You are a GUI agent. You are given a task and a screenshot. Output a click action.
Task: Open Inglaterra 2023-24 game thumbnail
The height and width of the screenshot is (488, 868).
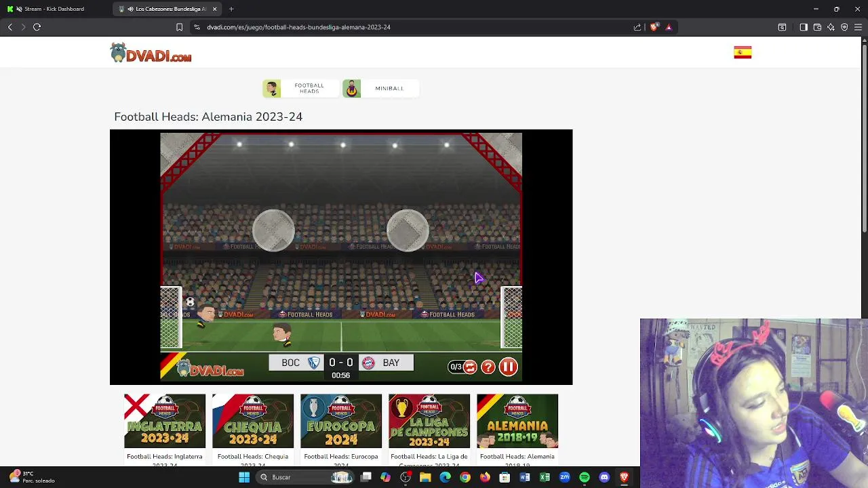[x=165, y=421]
